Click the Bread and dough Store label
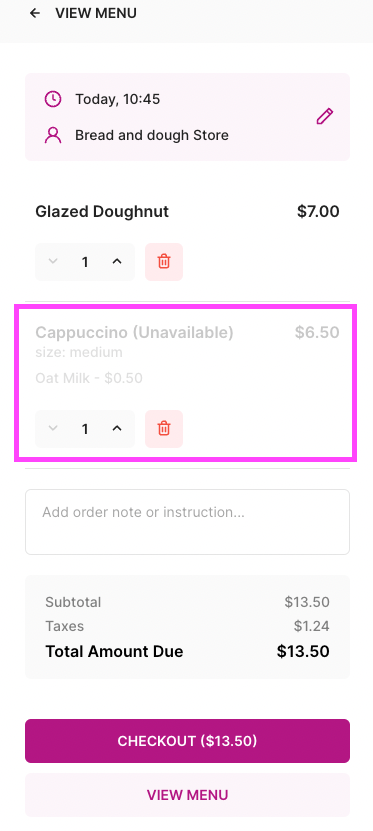This screenshot has width=373, height=831. [x=152, y=135]
